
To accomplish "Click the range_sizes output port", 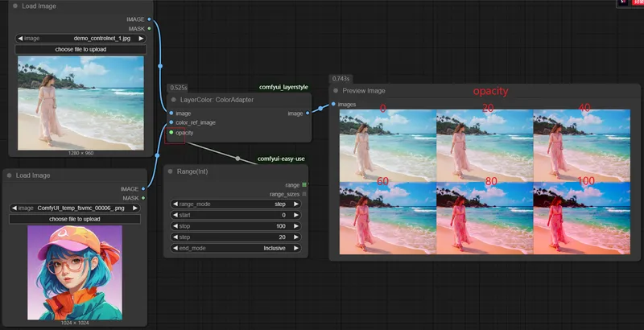I will tap(304, 194).
